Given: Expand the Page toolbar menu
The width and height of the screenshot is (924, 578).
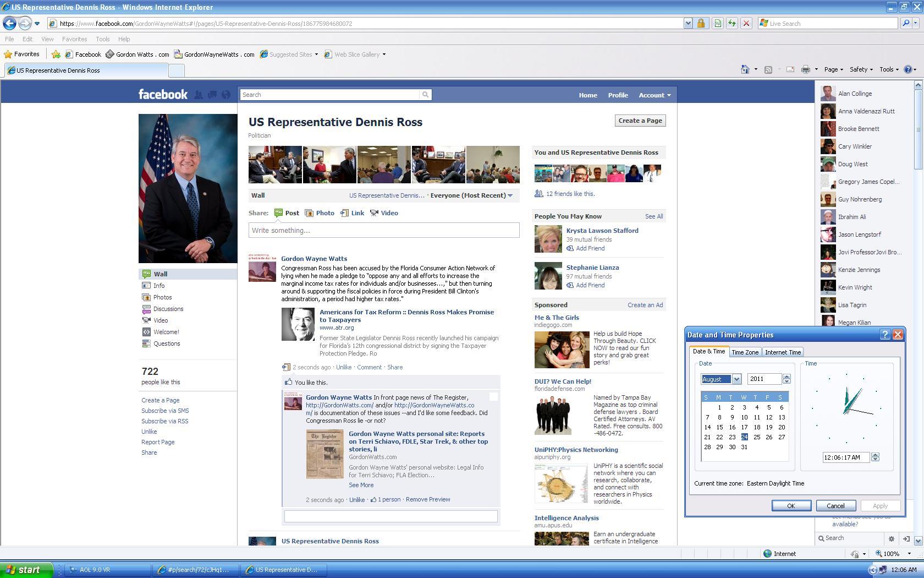Looking at the screenshot, I should tap(833, 69).
